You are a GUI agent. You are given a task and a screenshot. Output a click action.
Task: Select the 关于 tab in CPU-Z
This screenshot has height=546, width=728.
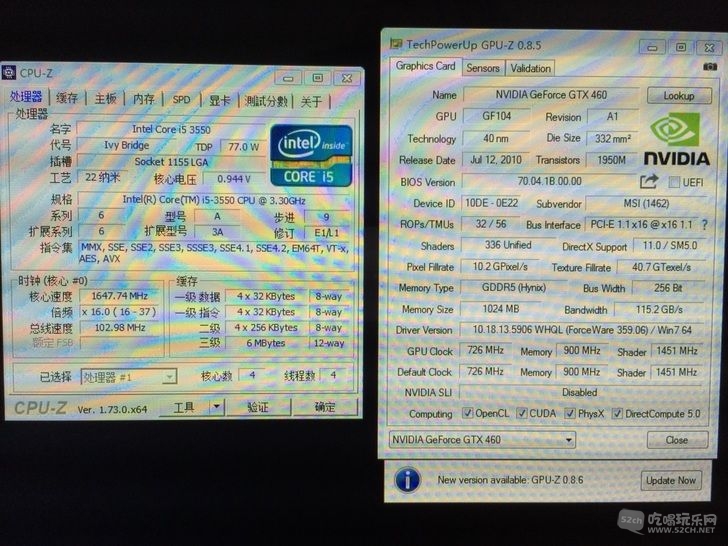click(311, 101)
